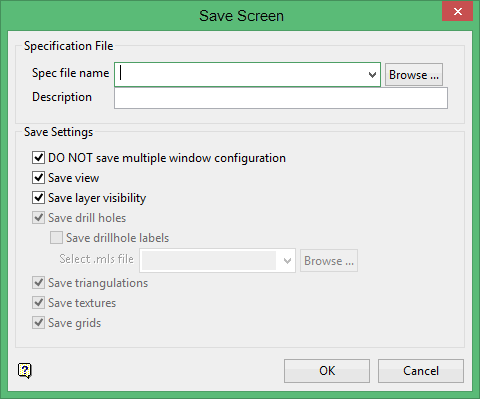
Task: Uncheck DO NOT save multiple window configuration
Action: pyautogui.click(x=38, y=158)
